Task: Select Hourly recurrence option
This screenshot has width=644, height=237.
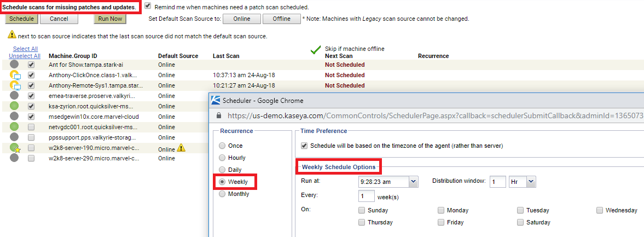Action: click(222, 158)
